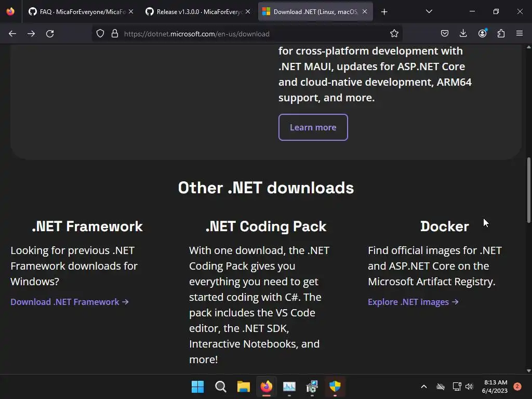Open File Explorer from the taskbar
Image resolution: width=532 pixels, height=399 pixels.
244,387
